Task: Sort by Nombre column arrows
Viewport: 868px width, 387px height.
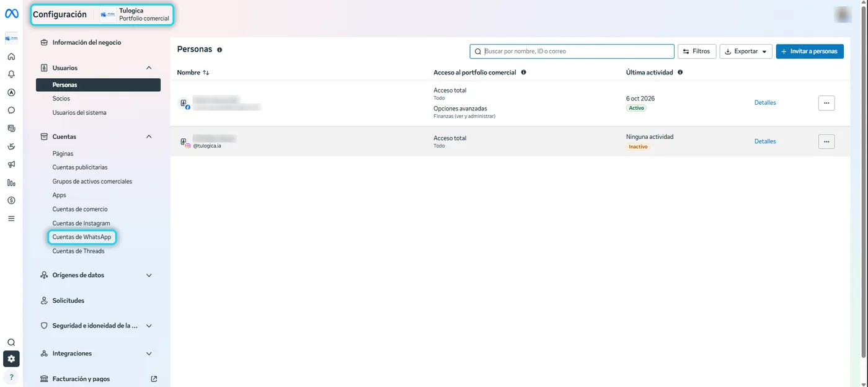Action: click(206, 73)
